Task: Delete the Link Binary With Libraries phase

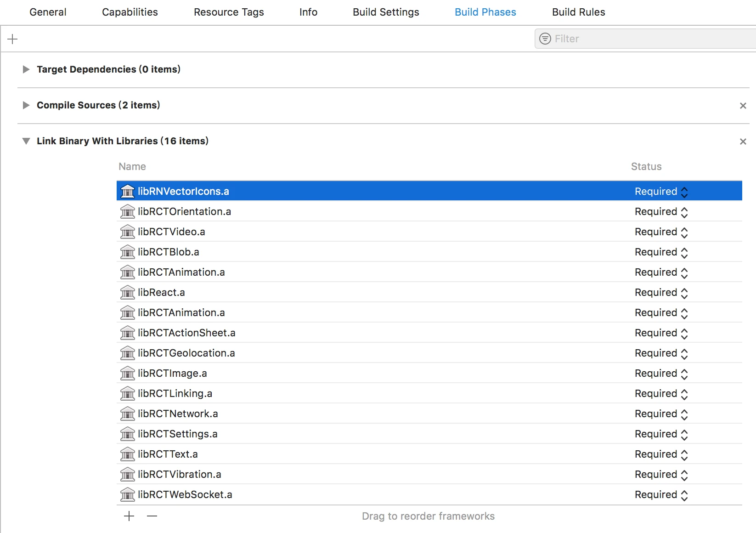Action: click(743, 142)
